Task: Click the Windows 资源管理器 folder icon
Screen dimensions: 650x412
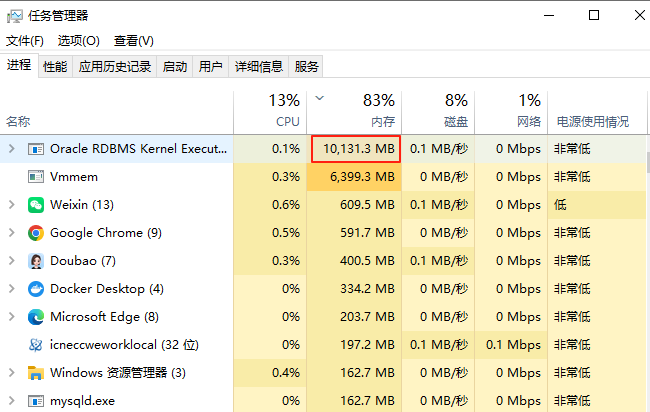Action: tap(36, 373)
